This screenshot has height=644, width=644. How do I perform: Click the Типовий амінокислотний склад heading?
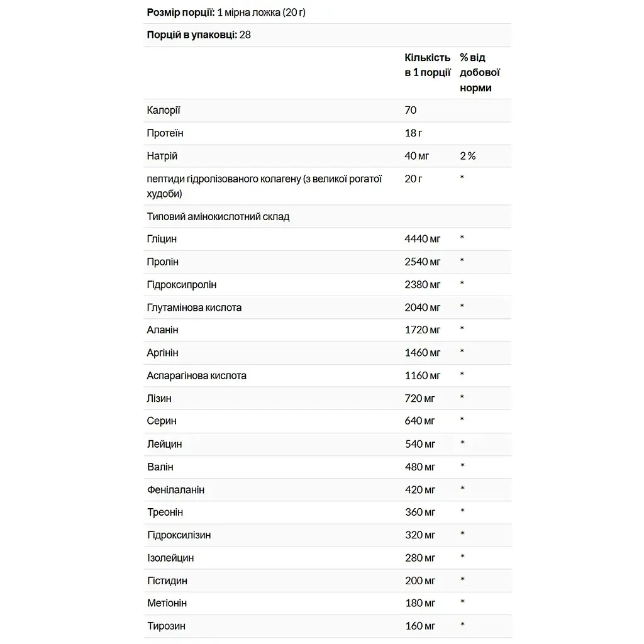tap(218, 216)
